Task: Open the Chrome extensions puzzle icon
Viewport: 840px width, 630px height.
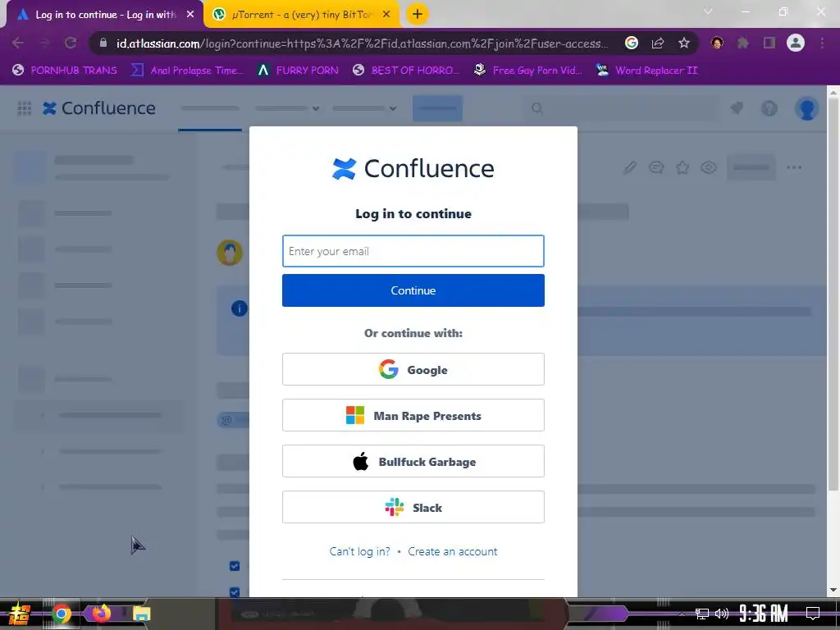Action: point(743,43)
